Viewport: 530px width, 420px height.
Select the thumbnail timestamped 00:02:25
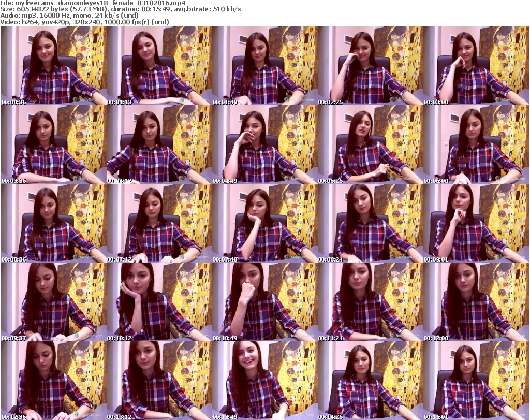371,65
